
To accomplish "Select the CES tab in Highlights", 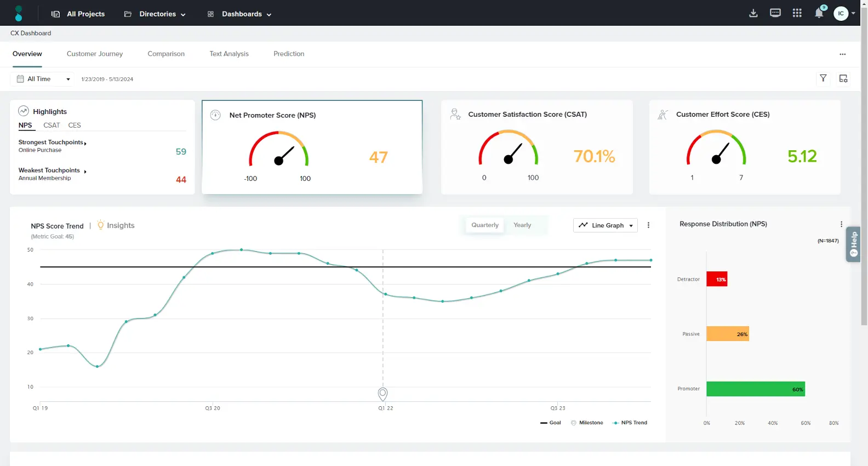I will [x=75, y=125].
